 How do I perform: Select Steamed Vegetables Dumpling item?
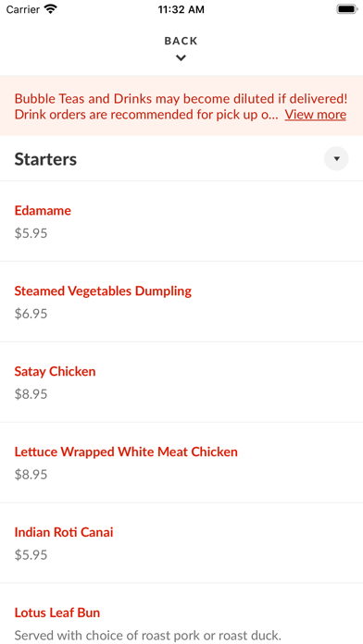tap(181, 302)
